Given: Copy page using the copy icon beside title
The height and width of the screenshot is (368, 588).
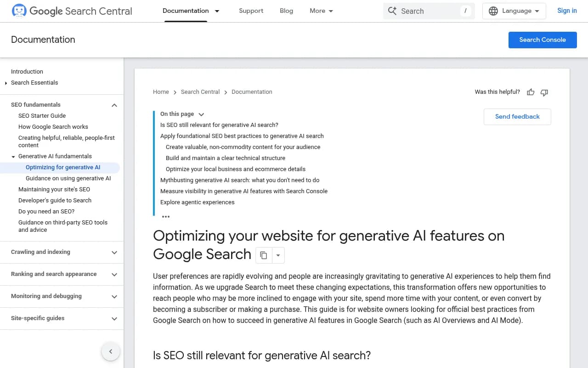Looking at the screenshot, I should [x=264, y=255].
